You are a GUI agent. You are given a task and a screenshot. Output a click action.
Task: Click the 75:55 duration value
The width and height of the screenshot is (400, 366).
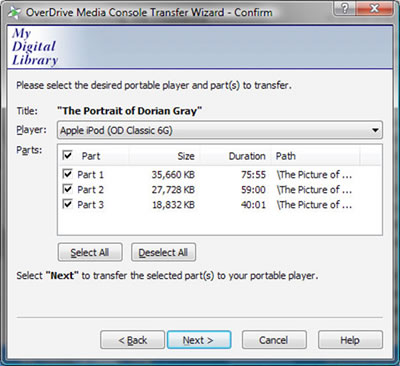point(253,174)
